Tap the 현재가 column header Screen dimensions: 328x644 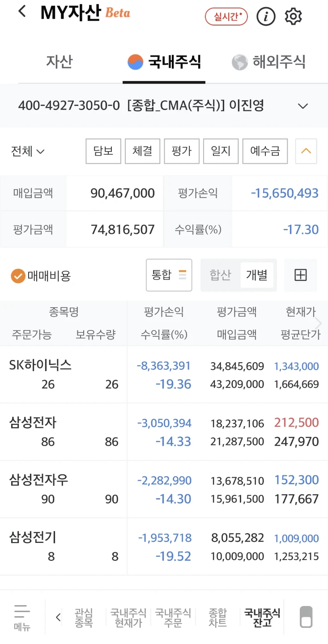tap(301, 312)
